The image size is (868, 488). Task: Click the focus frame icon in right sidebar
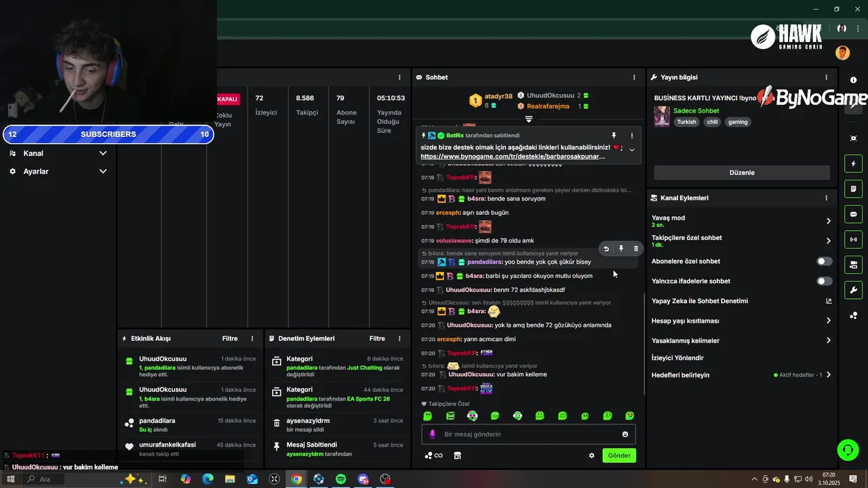tap(853, 138)
